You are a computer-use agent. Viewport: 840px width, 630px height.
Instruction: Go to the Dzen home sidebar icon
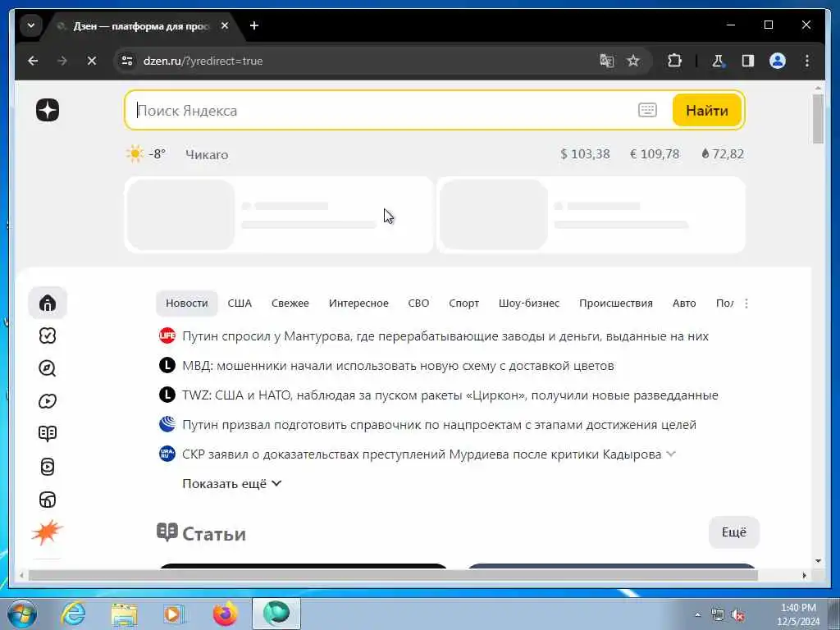point(48,304)
